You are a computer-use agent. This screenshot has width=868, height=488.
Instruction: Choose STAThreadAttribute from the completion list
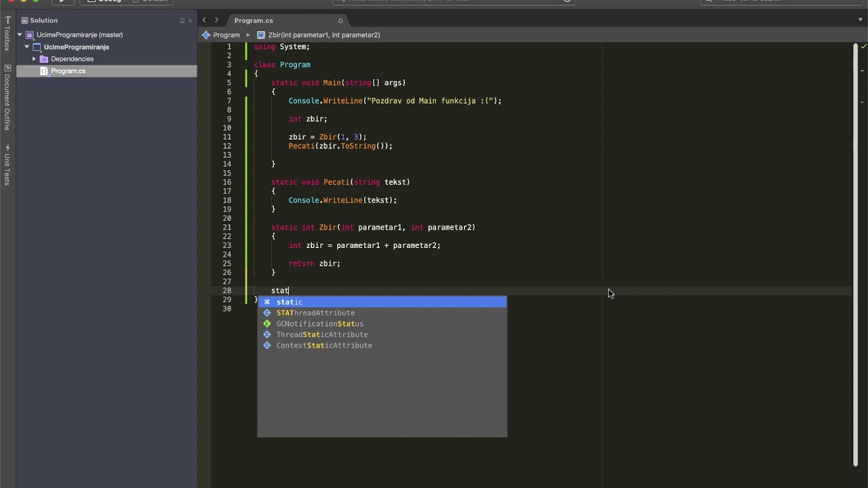click(382, 313)
